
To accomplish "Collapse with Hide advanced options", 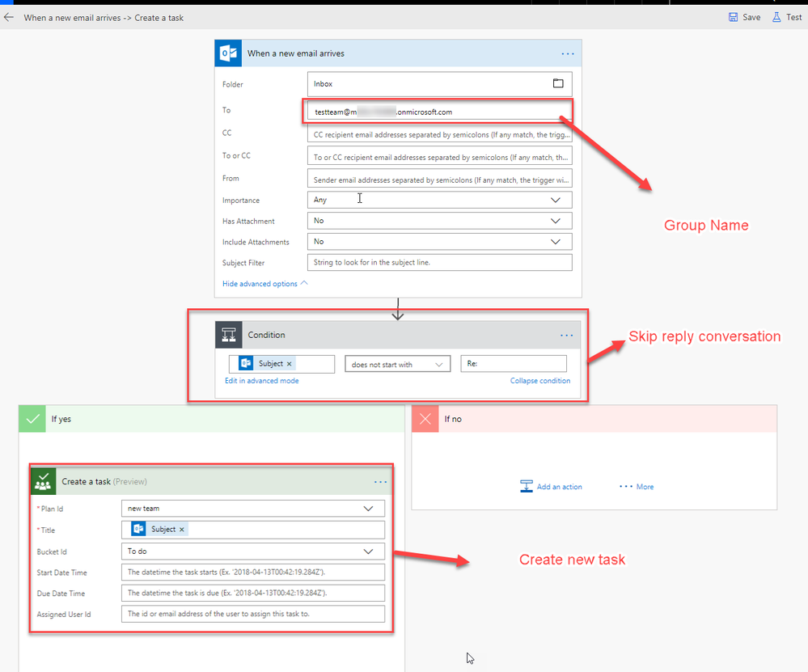I will click(x=264, y=283).
